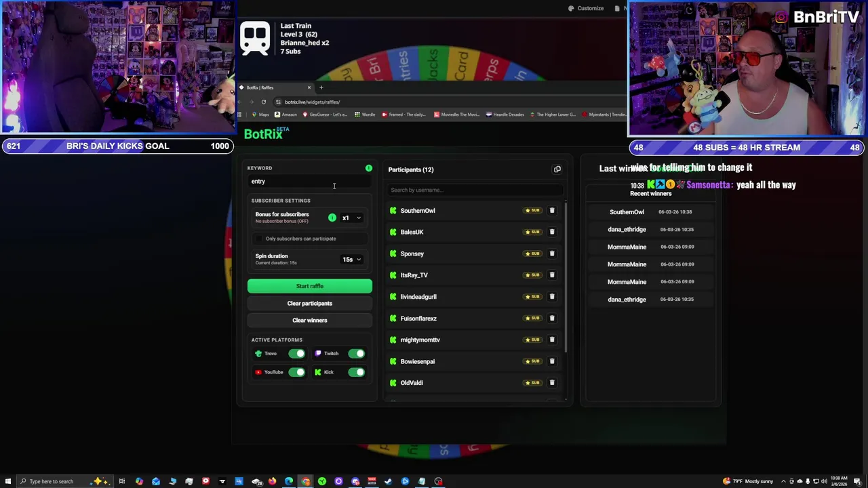Image resolution: width=868 pixels, height=488 pixels.
Task: Remove ItsRay_TV using the trash icon
Action: click(552, 274)
